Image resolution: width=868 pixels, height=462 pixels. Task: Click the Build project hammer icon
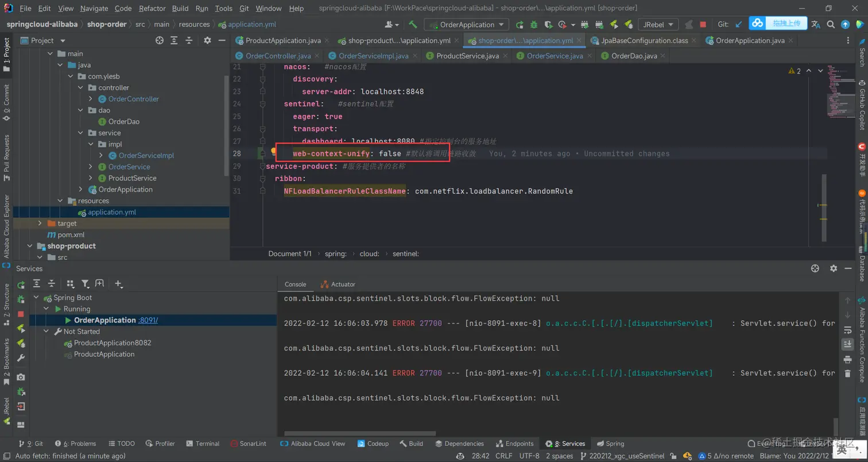[413, 25]
